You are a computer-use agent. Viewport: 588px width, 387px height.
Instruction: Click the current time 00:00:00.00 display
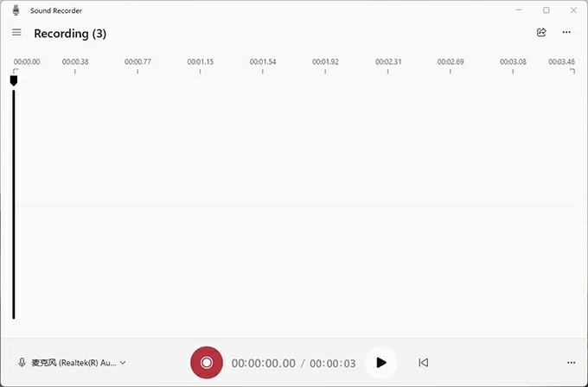click(263, 364)
